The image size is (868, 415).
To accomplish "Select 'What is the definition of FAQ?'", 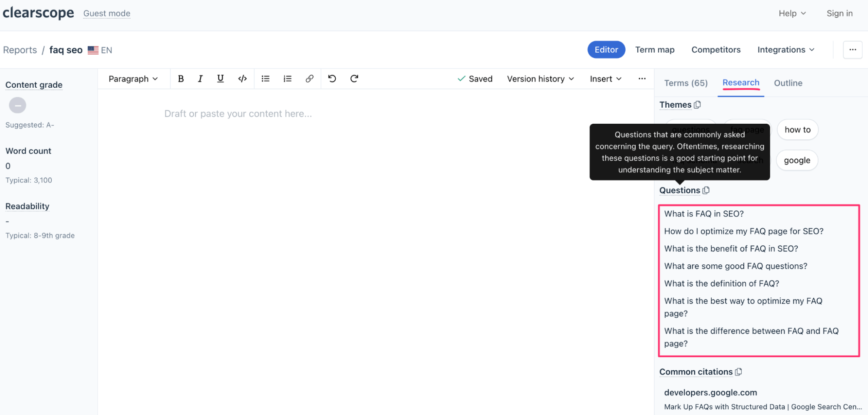I will (x=721, y=283).
